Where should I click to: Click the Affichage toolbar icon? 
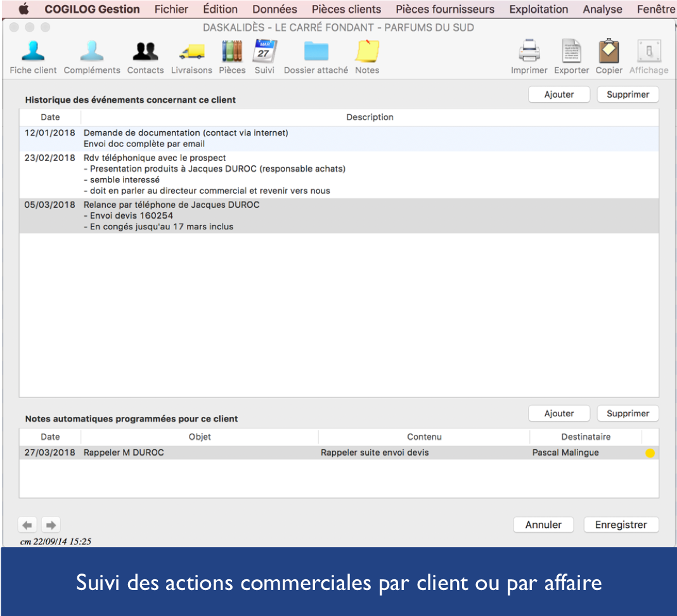click(x=649, y=51)
